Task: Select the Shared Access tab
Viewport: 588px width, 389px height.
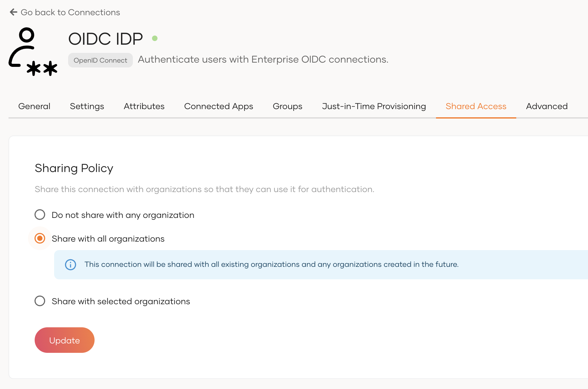Action: (x=476, y=106)
